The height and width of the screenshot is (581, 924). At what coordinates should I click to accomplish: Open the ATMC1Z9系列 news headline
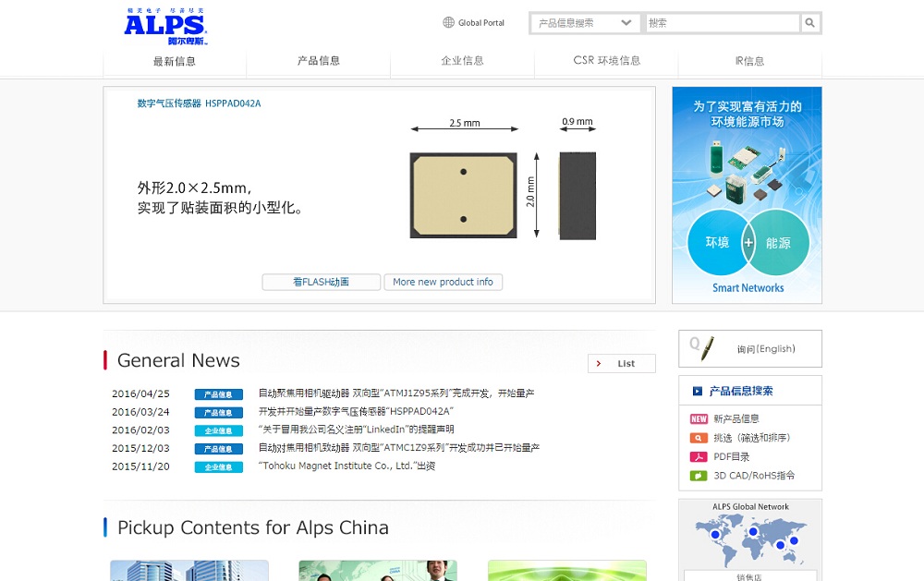tap(399, 448)
